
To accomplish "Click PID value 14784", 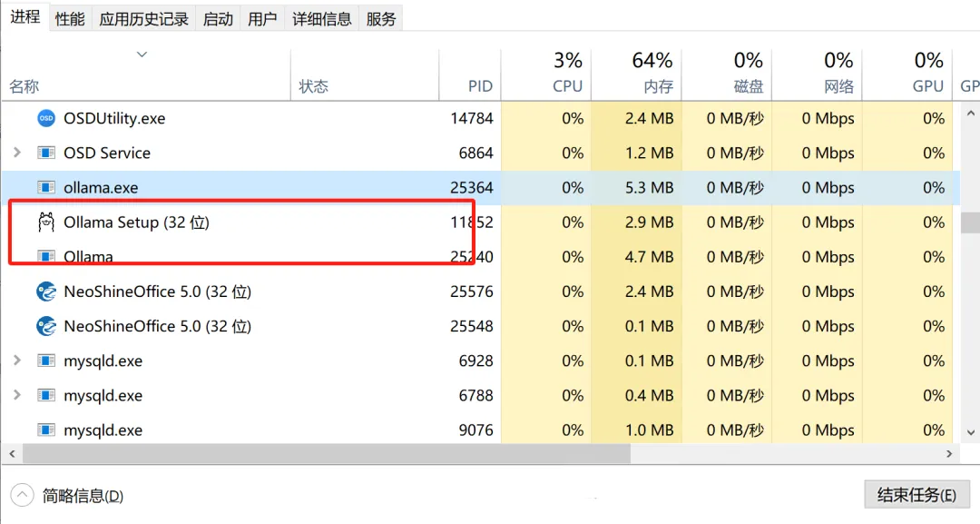I will (472, 118).
